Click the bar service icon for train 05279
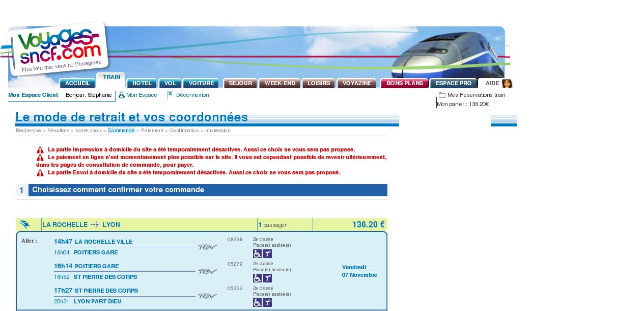The height and width of the screenshot is (311, 644). click(267, 278)
